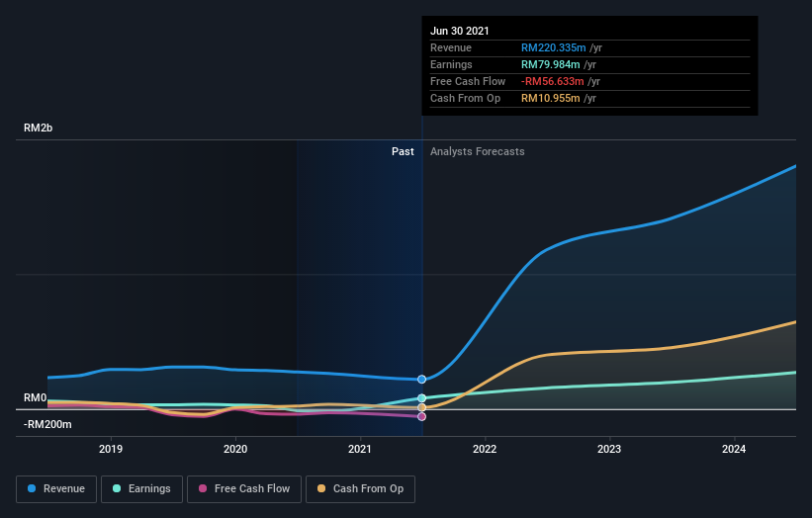Screen dimensions: 812x518
Task: Click the orange Cash From Op data point
Action: 421,407
